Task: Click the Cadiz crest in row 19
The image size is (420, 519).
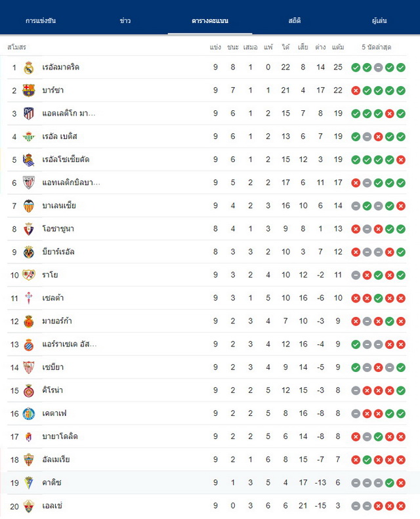Action: (29, 483)
